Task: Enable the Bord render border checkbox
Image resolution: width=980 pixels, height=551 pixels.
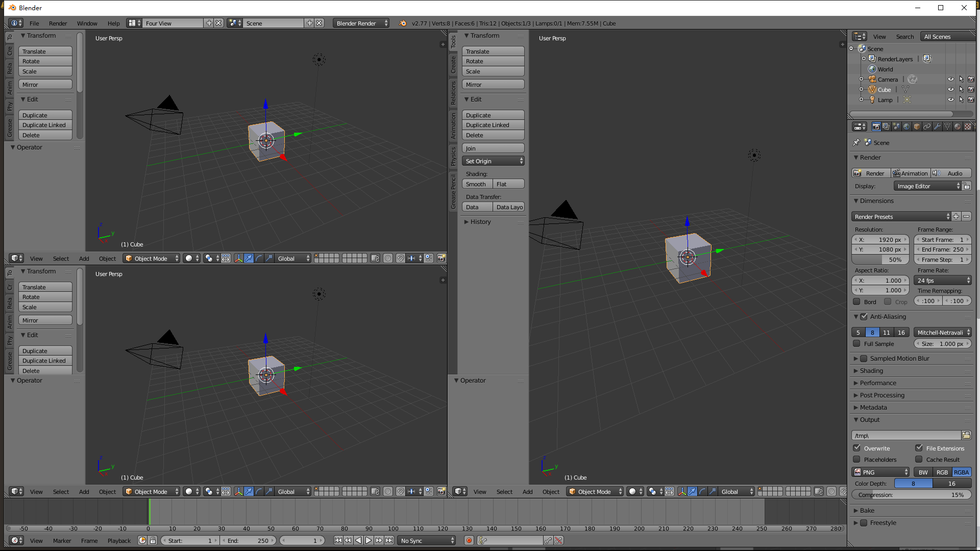Action: pos(857,301)
